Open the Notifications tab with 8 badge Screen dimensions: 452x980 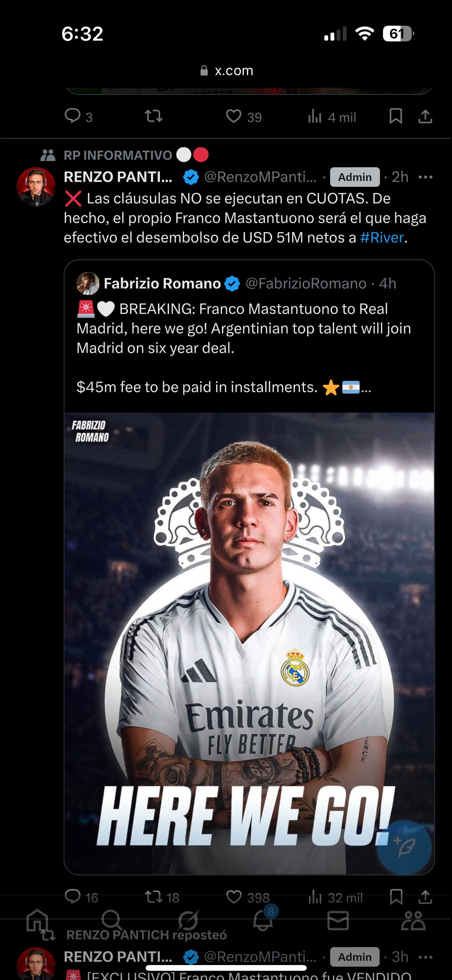point(263,919)
